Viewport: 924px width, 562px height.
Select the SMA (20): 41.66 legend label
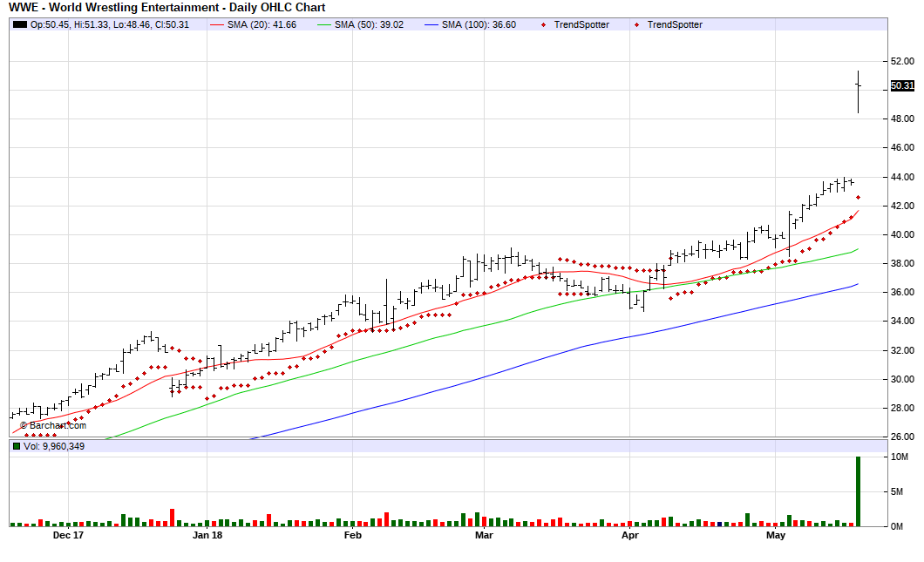(x=262, y=24)
